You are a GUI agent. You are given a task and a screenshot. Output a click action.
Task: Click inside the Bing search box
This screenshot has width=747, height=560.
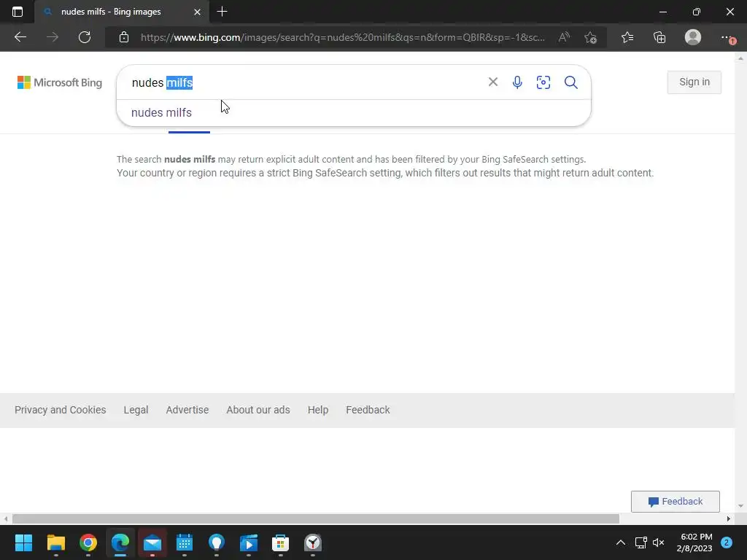click(305, 82)
